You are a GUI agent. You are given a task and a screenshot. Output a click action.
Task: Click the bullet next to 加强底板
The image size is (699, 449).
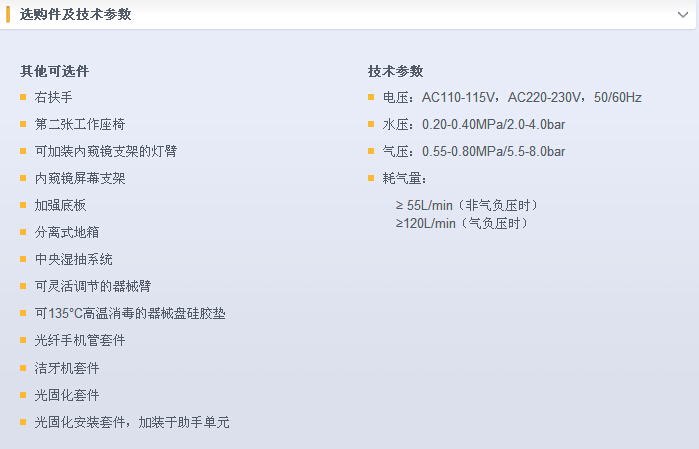coord(23,205)
